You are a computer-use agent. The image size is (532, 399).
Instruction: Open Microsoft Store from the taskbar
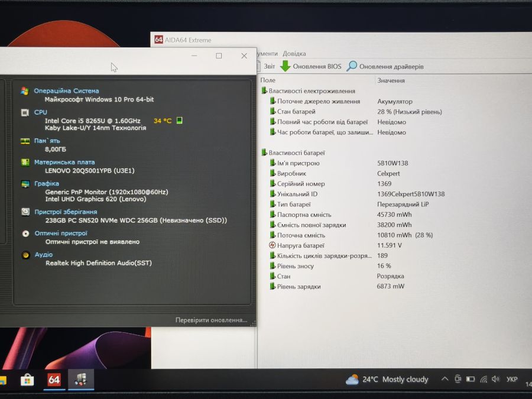click(27, 379)
